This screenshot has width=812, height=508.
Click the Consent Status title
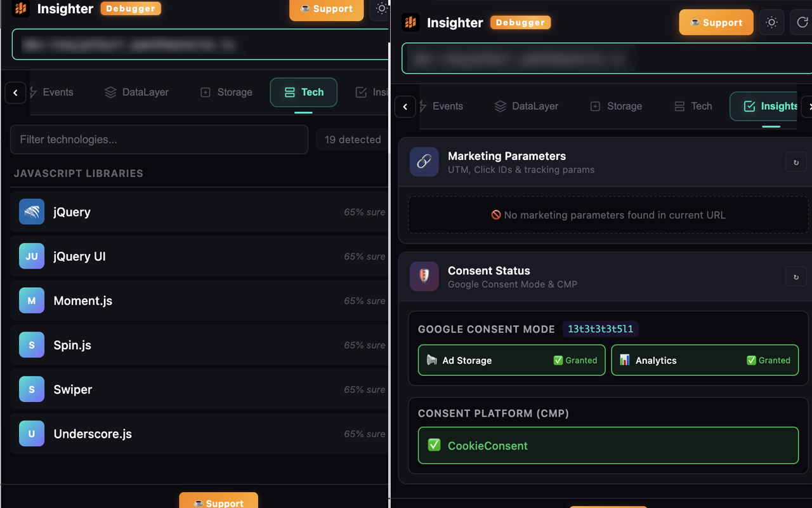pos(489,271)
